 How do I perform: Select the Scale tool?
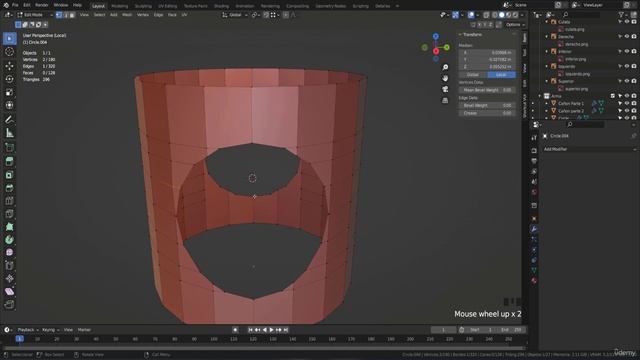(x=9, y=92)
